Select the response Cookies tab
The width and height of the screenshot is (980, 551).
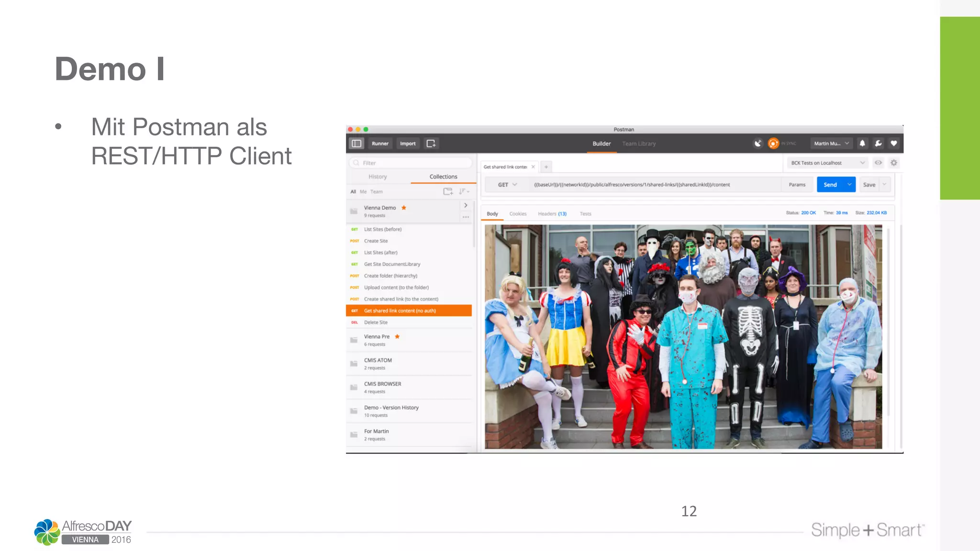pyautogui.click(x=518, y=214)
